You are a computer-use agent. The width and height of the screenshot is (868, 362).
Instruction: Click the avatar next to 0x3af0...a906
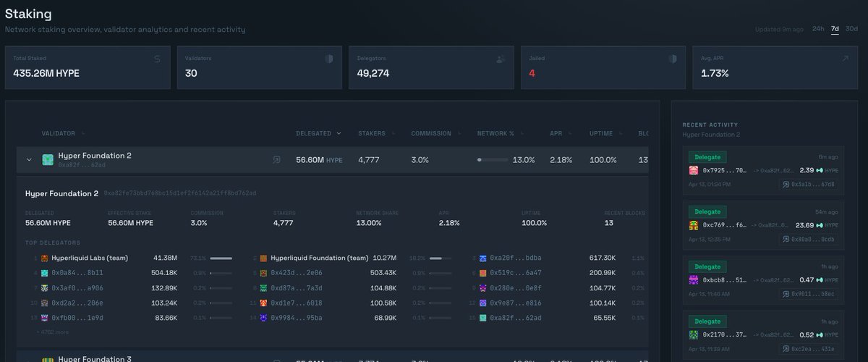click(x=44, y=288)
